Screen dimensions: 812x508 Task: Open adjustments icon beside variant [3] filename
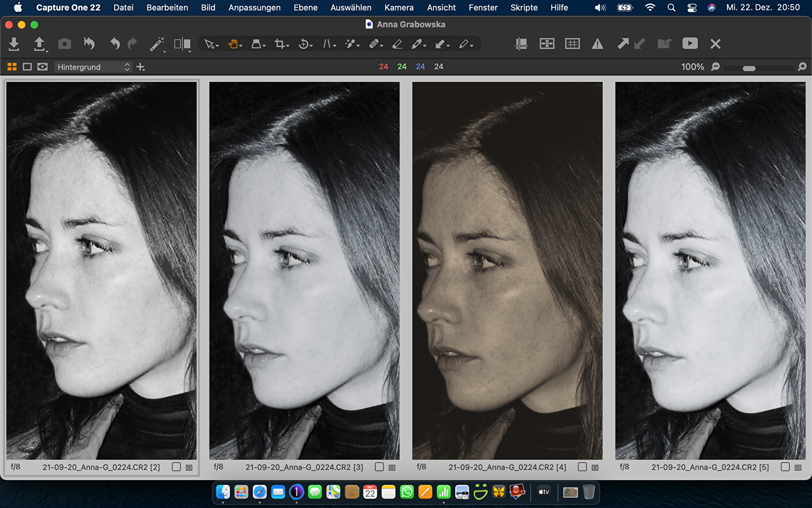coord(392,468)
